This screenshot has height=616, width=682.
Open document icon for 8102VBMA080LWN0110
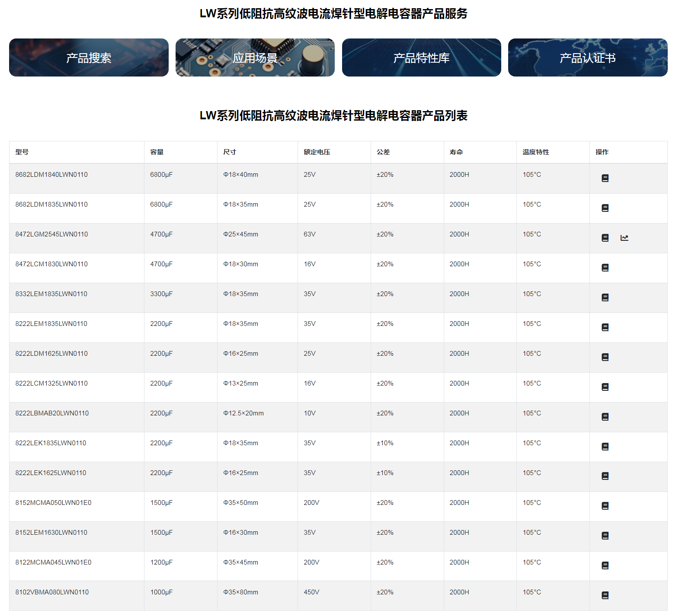(x=605, y=595)
